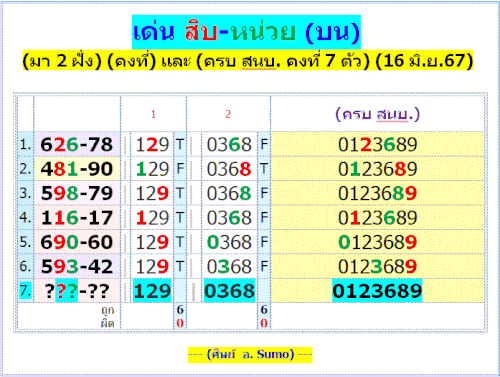
Task: Click column header 2
Action: click(x=228, y=114)
